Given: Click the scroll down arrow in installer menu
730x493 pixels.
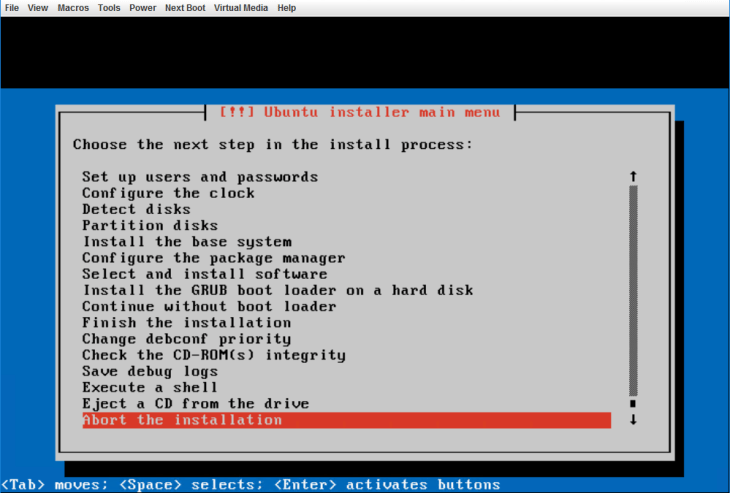Looking at the screenshot, I should [633, 420].
